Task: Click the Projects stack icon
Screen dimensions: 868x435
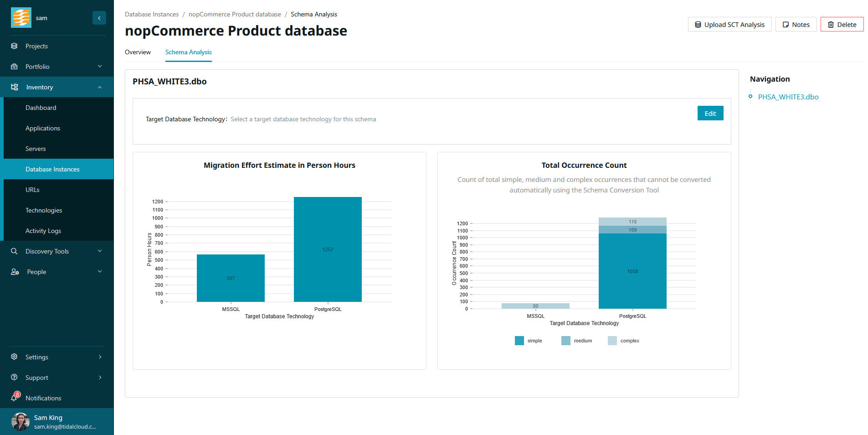Action: click(x=14, y=46)
